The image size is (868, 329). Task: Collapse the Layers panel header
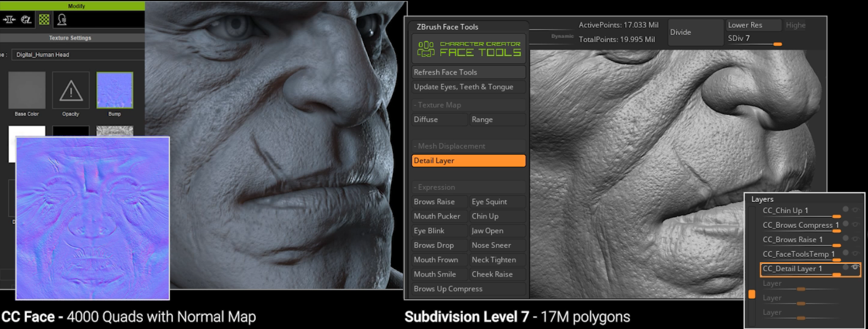pos(762,199)
